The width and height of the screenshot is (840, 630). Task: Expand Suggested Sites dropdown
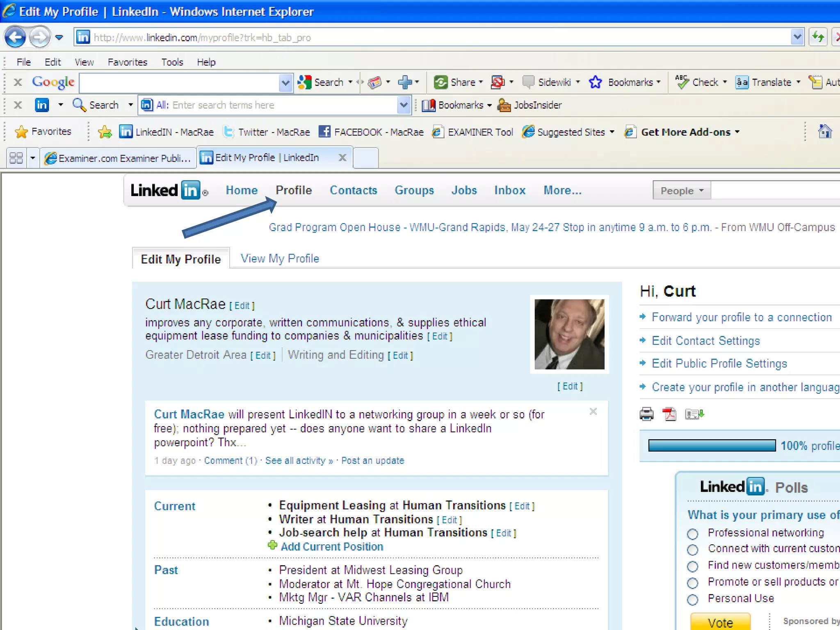[x=612, y=132]
